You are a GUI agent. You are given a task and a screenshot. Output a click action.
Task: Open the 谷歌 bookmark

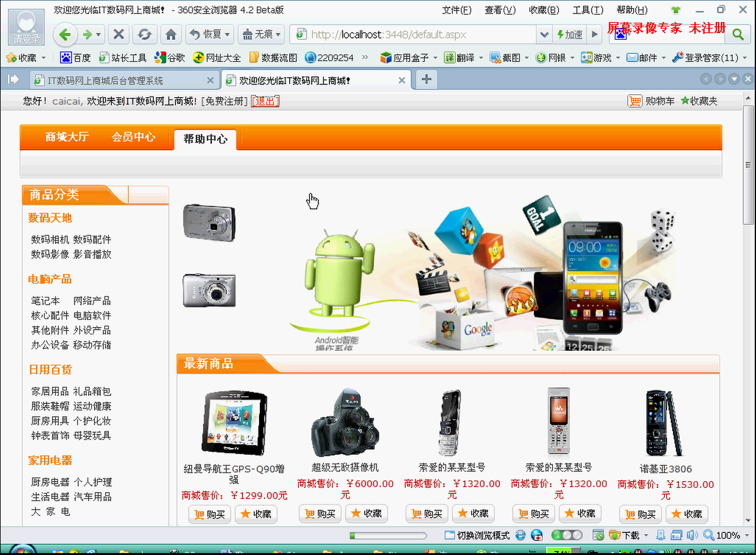(170, 57)
